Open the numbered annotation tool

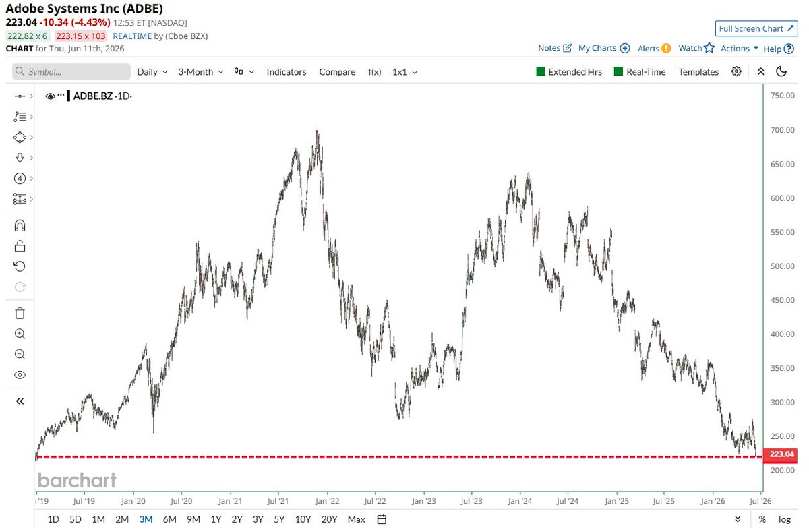pyautogui.click(x=20, y=179)
